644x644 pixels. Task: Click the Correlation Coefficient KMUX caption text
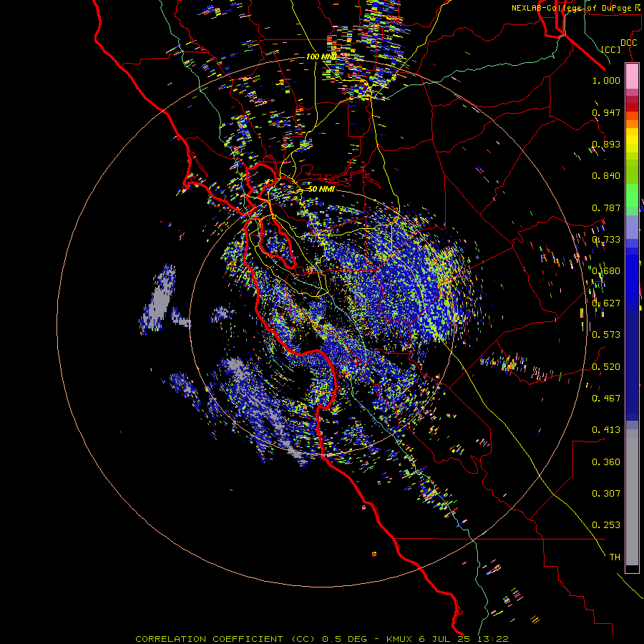322,639
